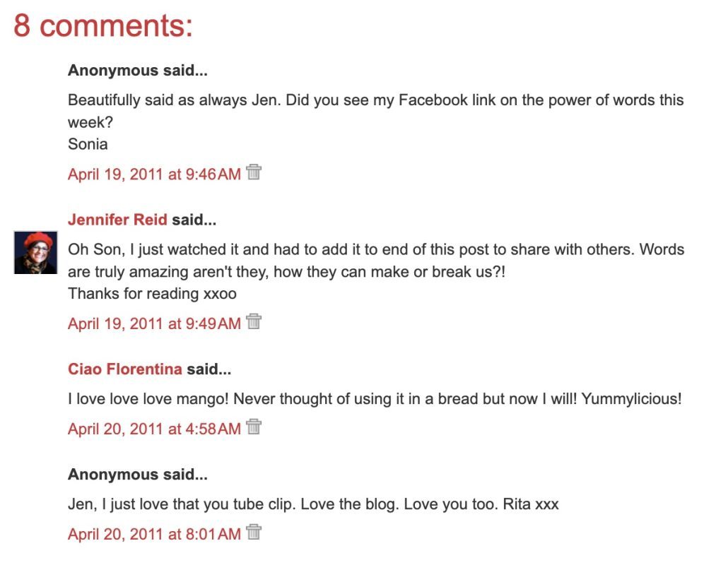Click the "8 comments:" heading
This screenshot has width=728, height=565.
click(103, 26)
